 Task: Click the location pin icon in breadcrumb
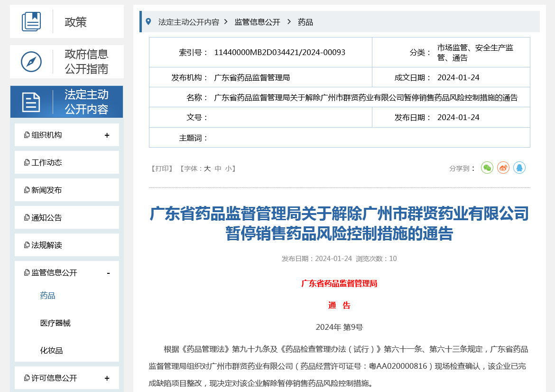point(148,22)
